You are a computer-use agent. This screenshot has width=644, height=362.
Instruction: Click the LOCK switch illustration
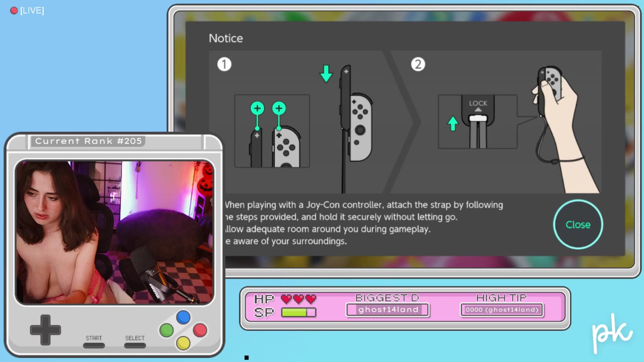pyautogui.click(x=478, y=122)
